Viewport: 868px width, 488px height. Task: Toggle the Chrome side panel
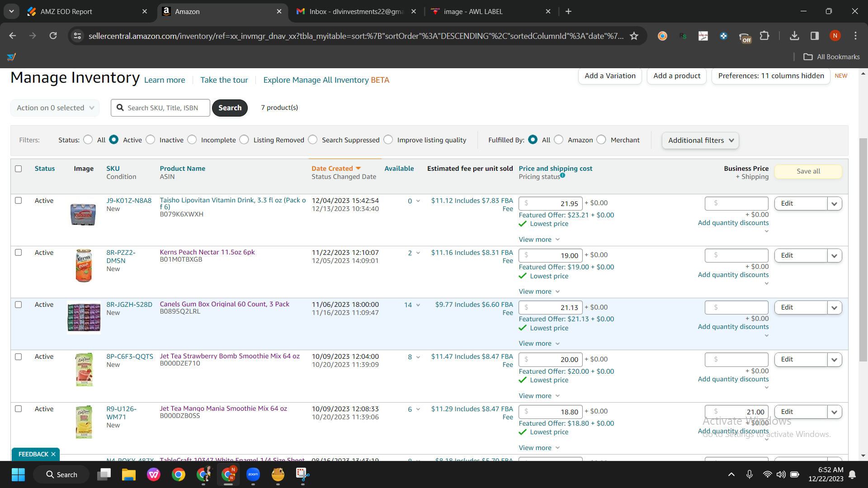(x=815, y=36)
